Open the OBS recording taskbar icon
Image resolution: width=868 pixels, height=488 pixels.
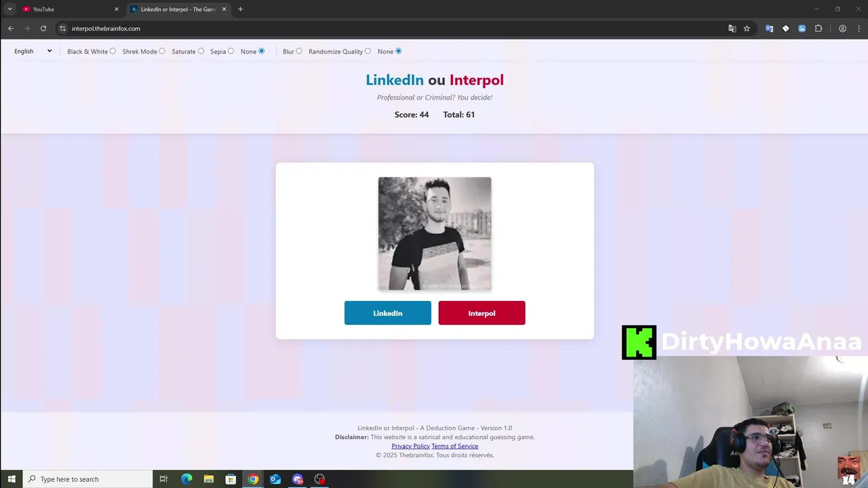click(x=319, y=479)
